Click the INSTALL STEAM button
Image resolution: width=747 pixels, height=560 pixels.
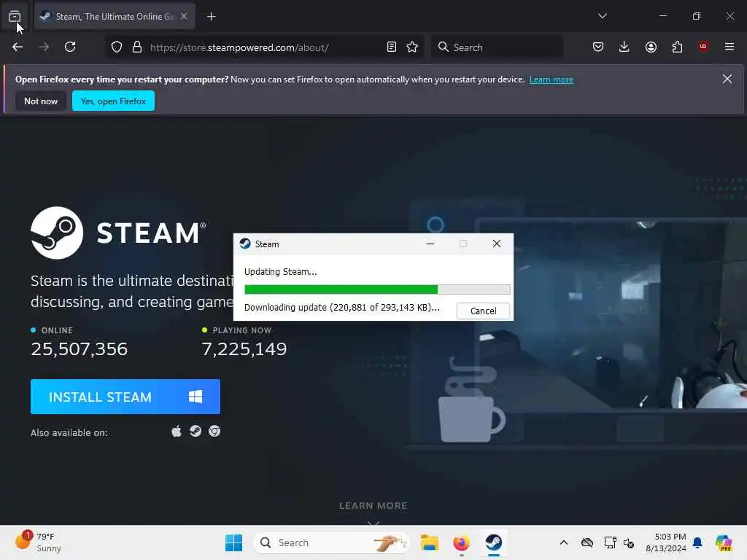coord(125,397)
